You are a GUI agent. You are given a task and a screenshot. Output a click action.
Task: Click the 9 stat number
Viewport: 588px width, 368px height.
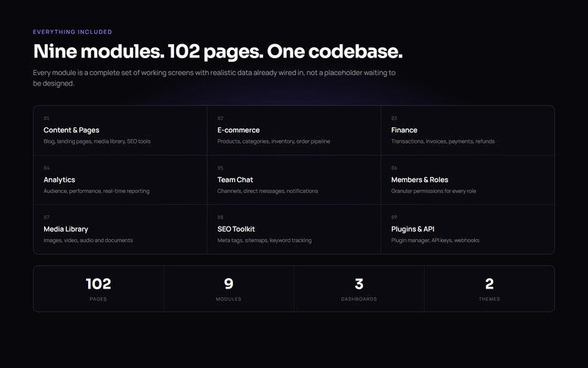point(229,284)
